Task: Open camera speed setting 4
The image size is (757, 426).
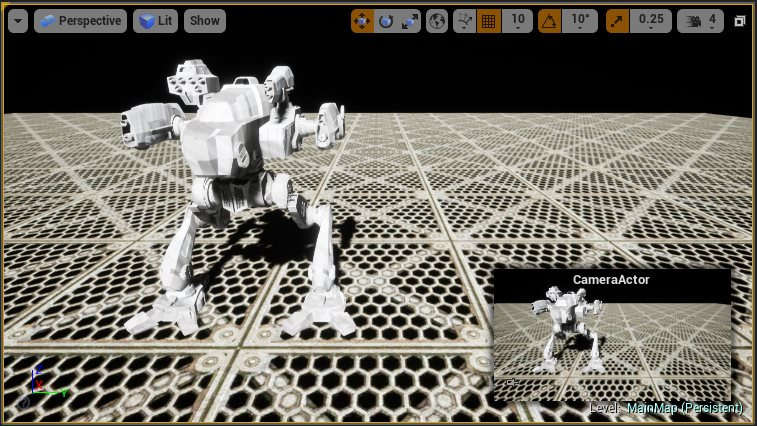Action: tap(701, 21)
